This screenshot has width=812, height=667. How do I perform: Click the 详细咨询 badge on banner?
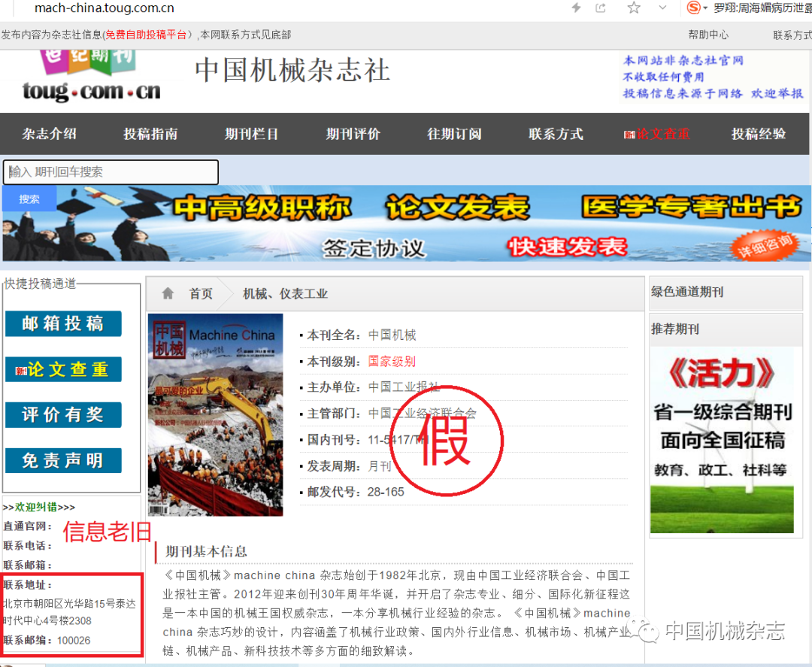tap(765, 245)
